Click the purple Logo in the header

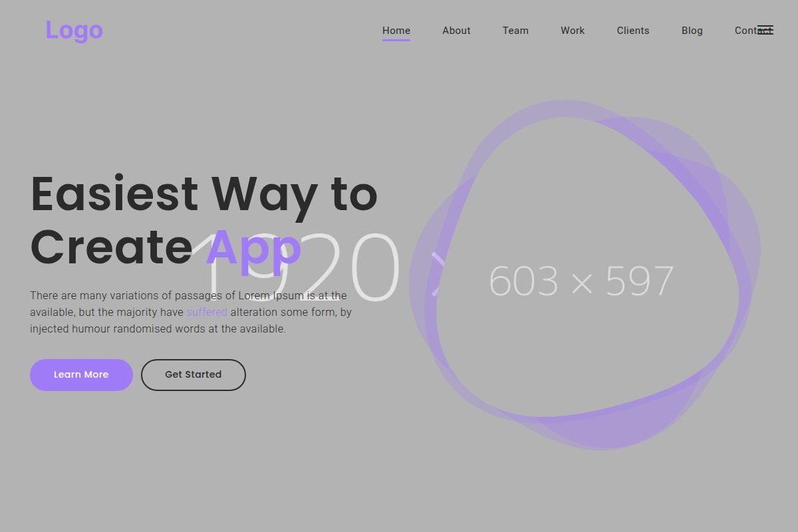[74, 30]
